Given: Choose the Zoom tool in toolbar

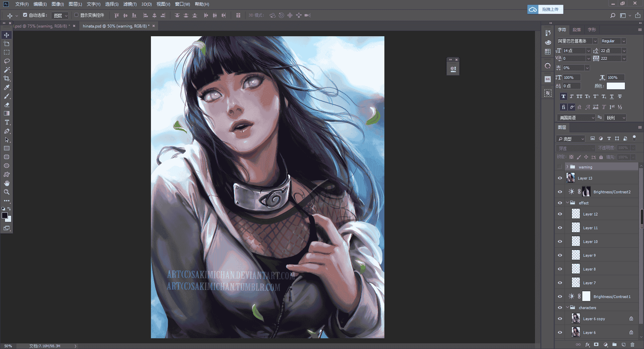Looking at the screenshot, I should tap(7, 192).
